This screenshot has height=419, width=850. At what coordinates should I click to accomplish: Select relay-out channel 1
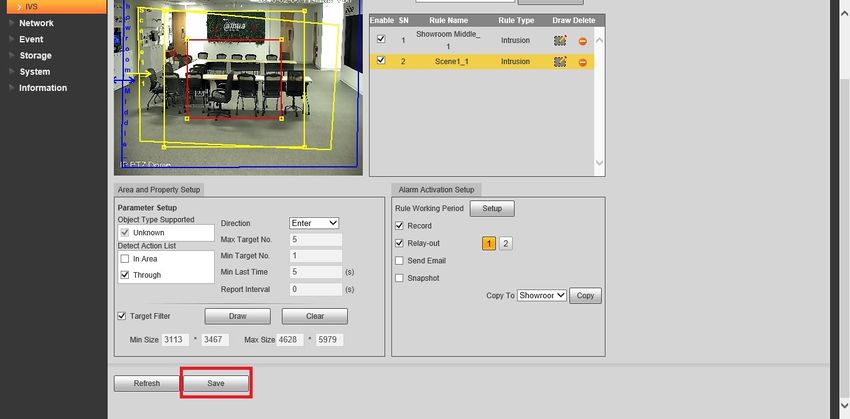(489, 243)
